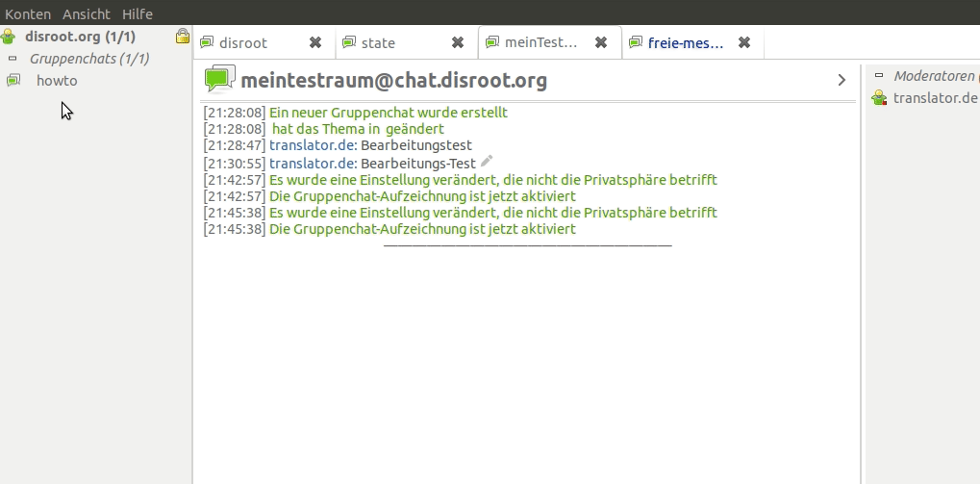Click the disroot.org account status icon
This screenshot has width=980, height=484.
9,37
